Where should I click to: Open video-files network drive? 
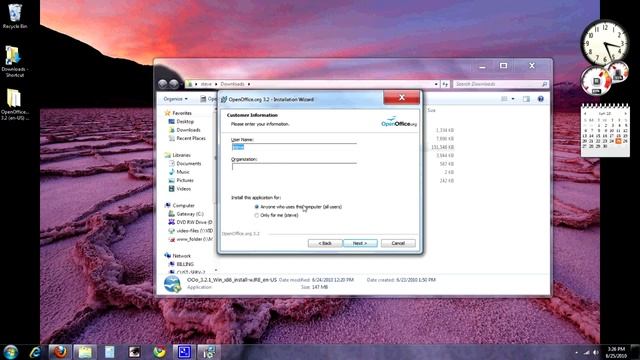(x=194, y=231)
